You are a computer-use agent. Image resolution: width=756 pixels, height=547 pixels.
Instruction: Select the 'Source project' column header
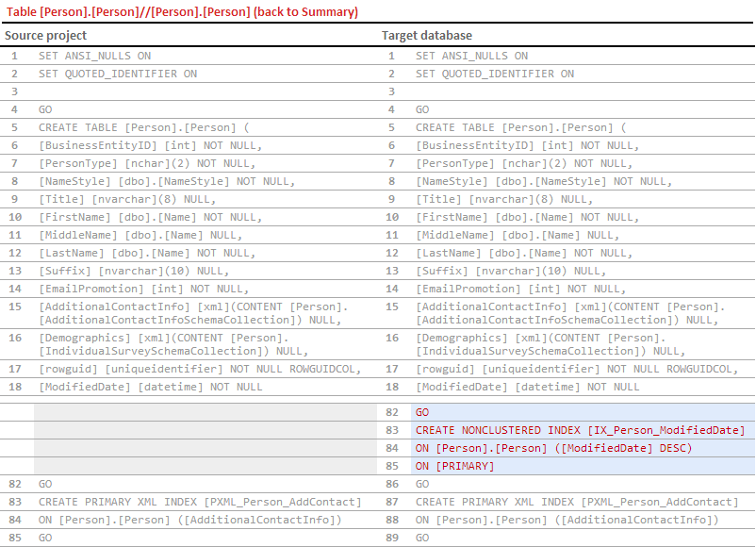(x=46, y=35)
